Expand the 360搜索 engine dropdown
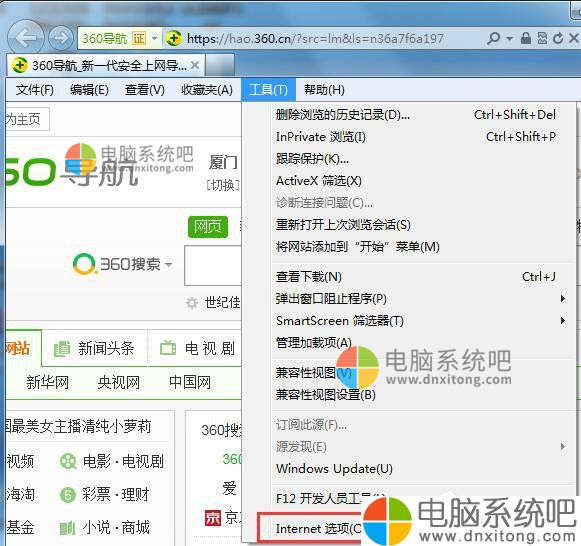Viewport: 581px width, 546px height. tap(169, 264)
